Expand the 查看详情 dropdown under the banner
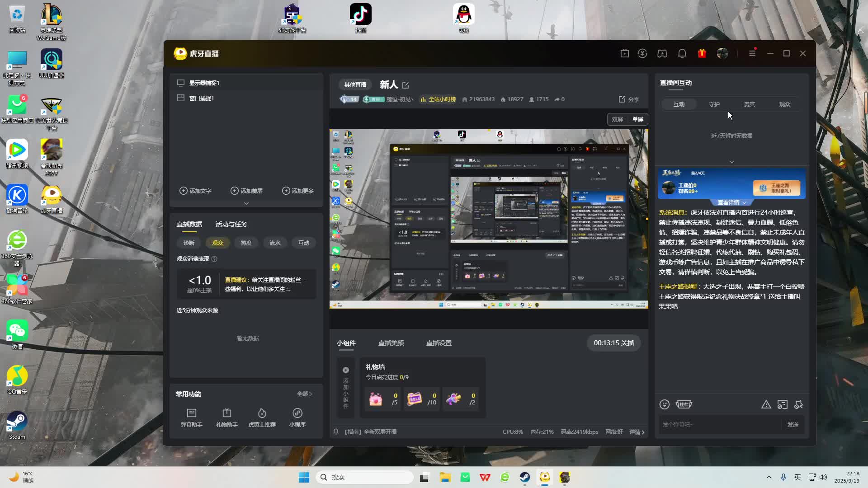Image resolution: width=868 pixels, height=488 pixels. tap(731, 202)
